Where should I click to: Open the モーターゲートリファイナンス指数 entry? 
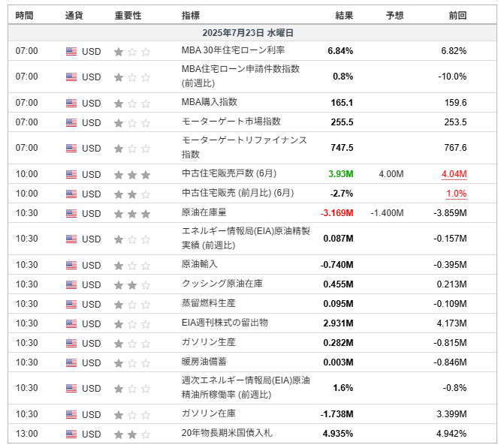point(244,147)
